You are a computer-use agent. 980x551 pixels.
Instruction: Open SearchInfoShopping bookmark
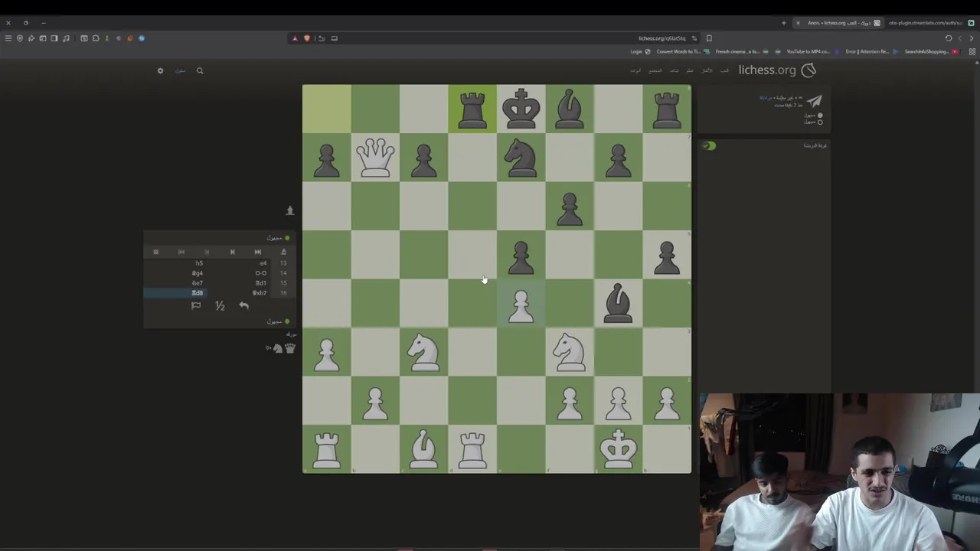932,51
